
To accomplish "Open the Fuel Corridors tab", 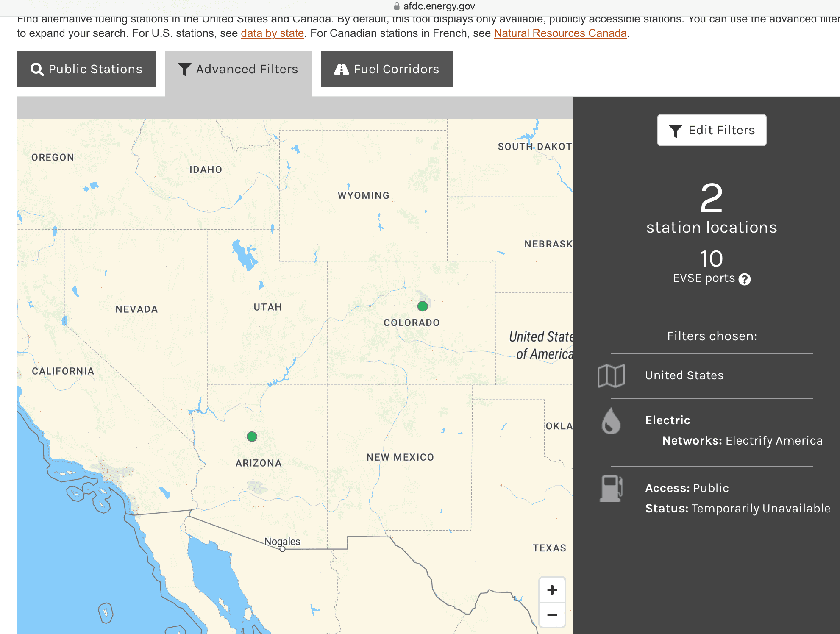I will (x=387, y=69).
